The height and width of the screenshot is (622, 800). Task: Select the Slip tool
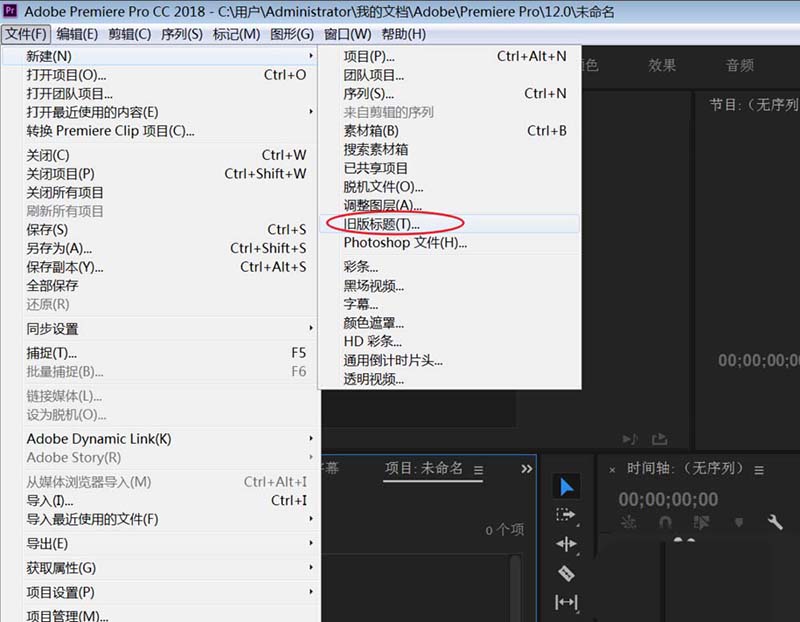click(x=566, y=602)
